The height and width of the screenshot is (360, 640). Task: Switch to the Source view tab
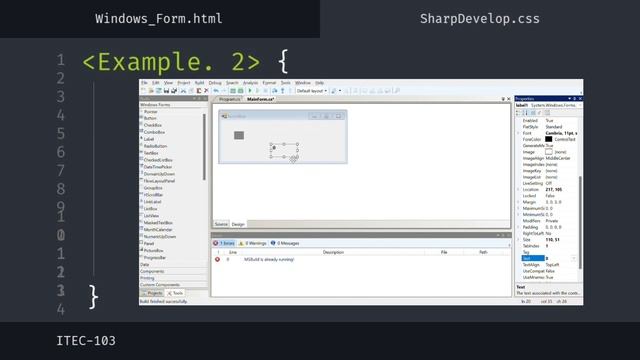(x=221, y=224)
